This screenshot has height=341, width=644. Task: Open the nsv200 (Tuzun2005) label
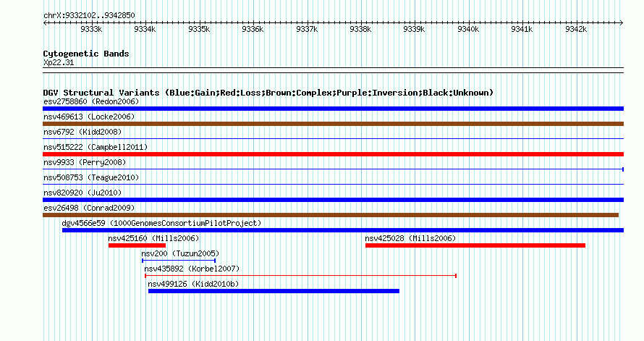pyautogui.click(x=181, y=253)
